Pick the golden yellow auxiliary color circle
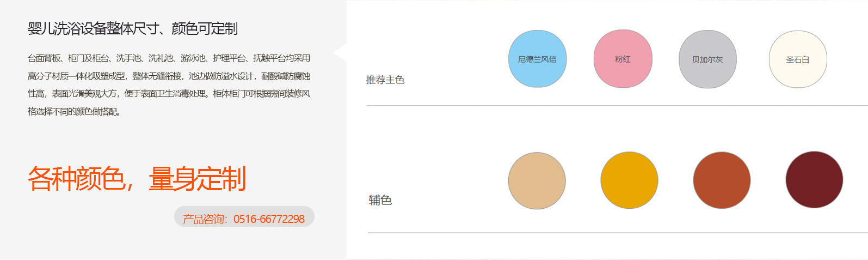868x260 pixels. [629, 180]
